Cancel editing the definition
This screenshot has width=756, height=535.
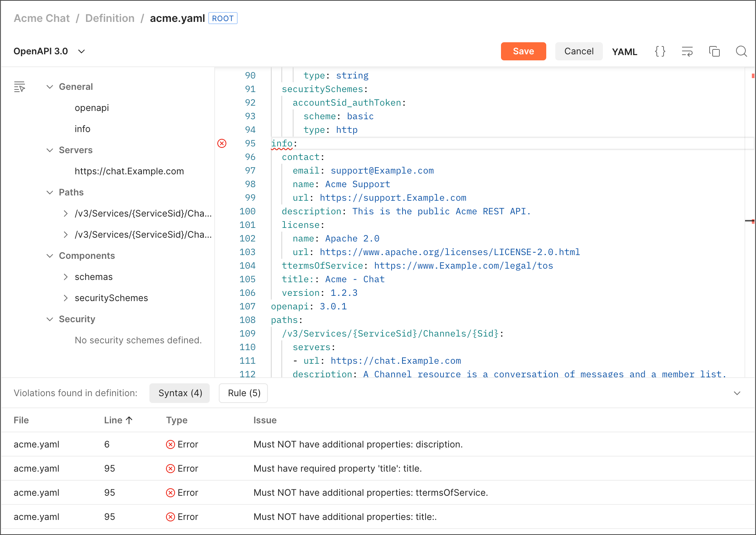pyautogui.click(x=579, y=51)
